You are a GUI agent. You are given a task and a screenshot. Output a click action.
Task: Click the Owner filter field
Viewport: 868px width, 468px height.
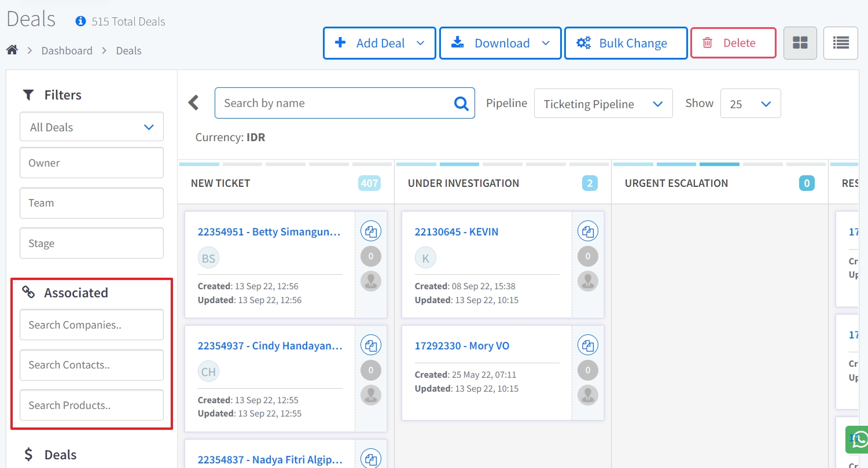(92, 163)
